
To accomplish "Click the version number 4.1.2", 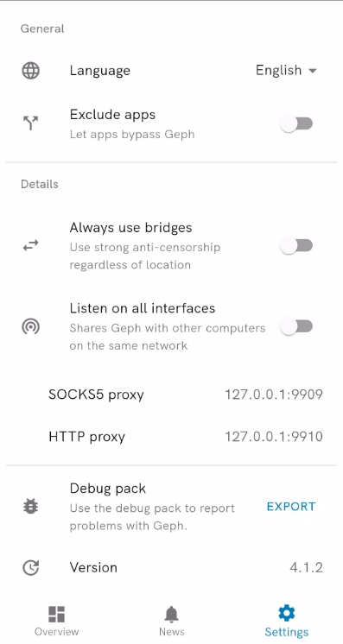I will tap(307, 568).
